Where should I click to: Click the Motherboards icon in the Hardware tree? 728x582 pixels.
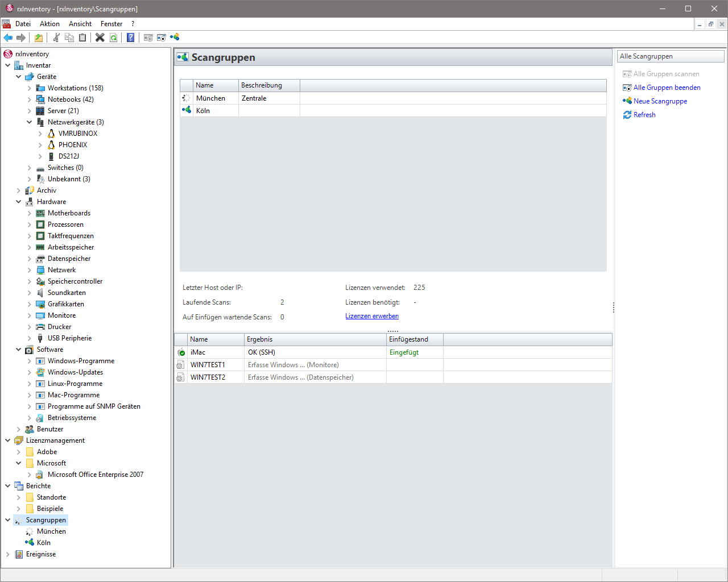pos(40,213)
